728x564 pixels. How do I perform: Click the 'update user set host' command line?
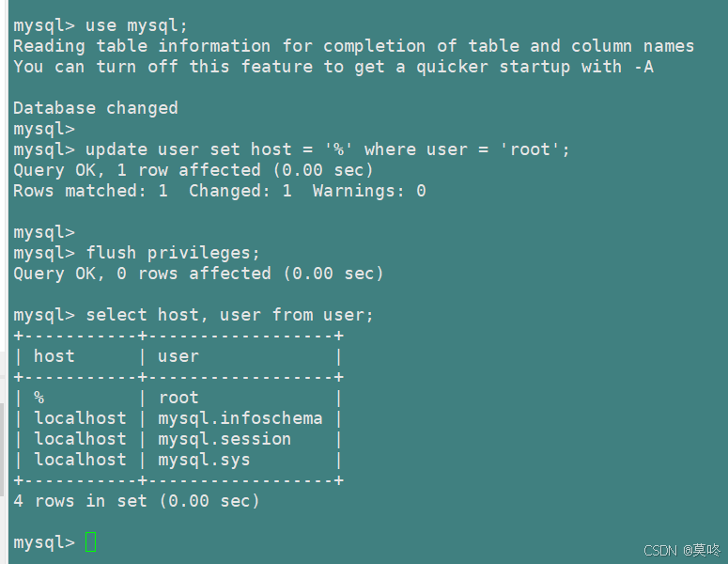(327, 149)
